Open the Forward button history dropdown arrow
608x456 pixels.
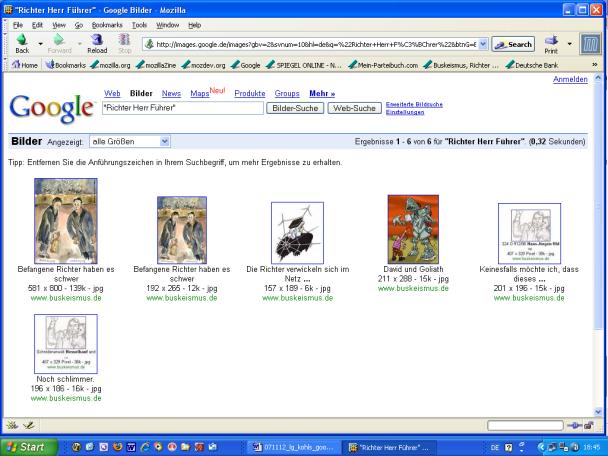click(x=79, y=44)
